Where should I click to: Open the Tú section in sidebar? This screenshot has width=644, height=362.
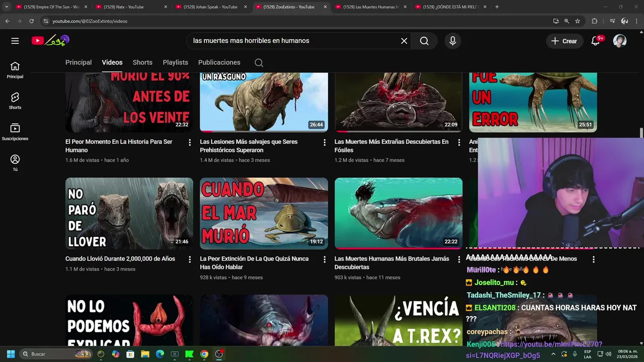click(15, 163)
